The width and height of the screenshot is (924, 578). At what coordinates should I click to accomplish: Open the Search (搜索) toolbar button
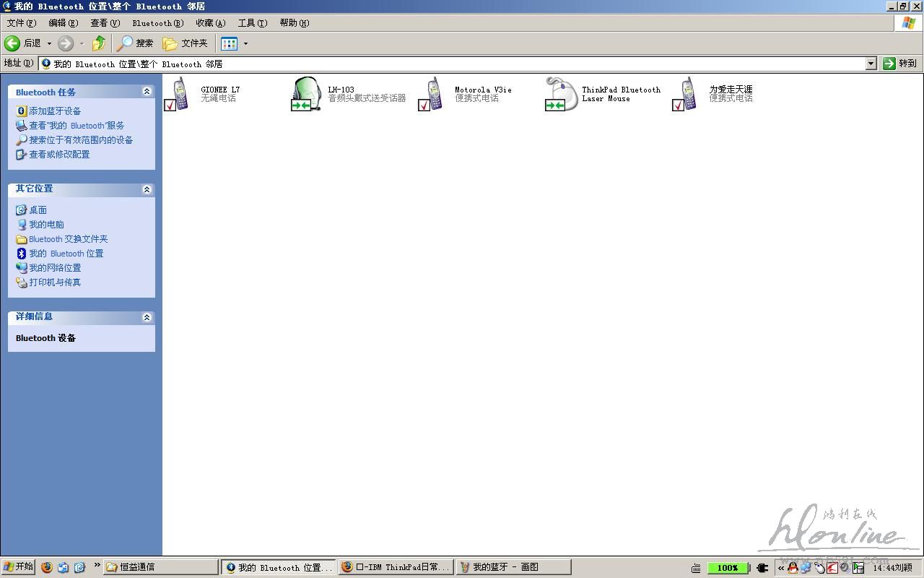[136, 43]
